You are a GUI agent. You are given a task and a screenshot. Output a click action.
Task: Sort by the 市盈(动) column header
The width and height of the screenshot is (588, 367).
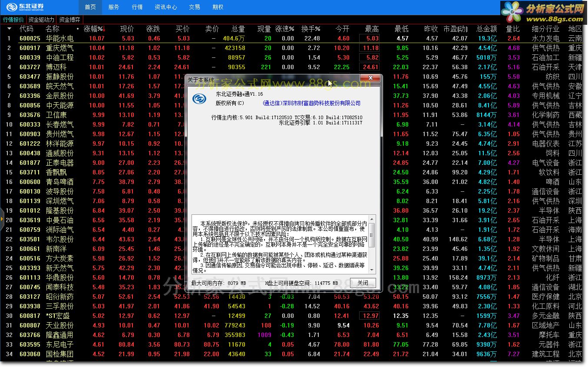(456, 29)
